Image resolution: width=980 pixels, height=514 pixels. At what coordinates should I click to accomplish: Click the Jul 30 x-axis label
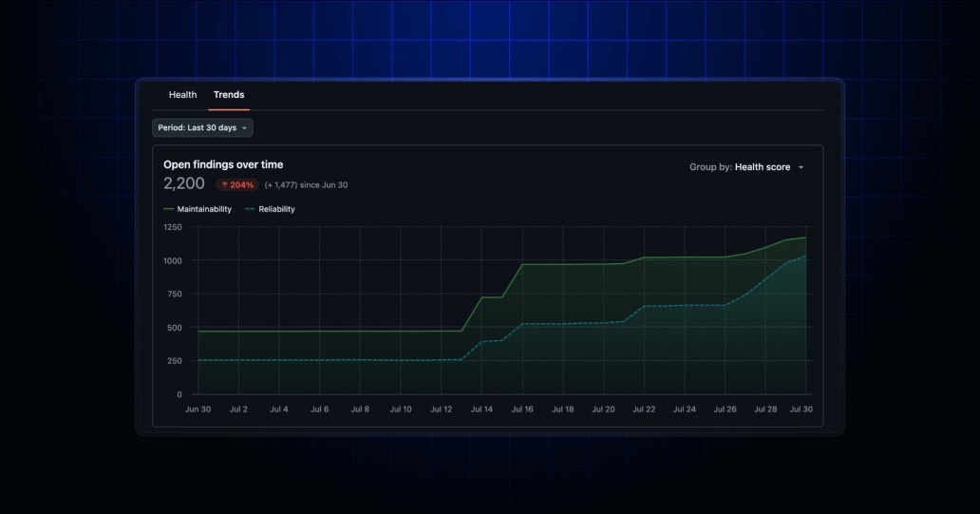(x=801, y=409)
